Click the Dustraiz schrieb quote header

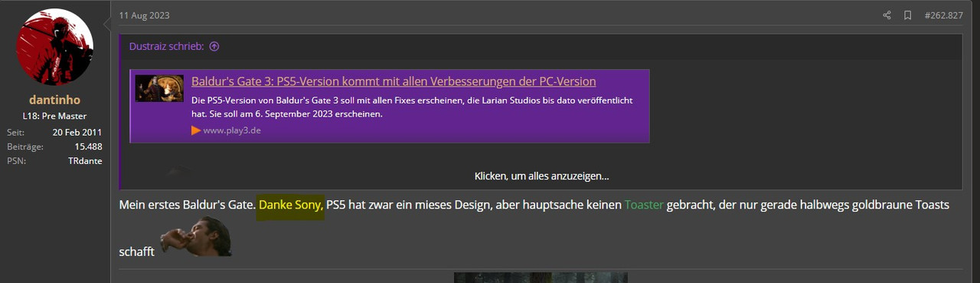coord(167,47)
